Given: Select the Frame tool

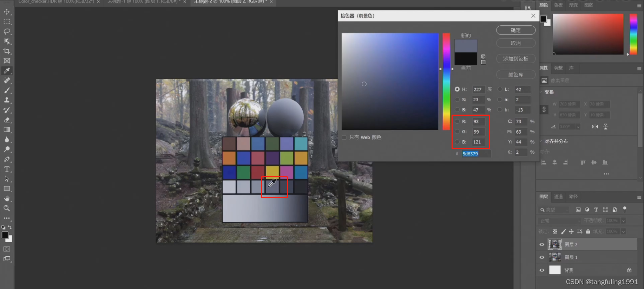Looking at the screenshot, I should pos(7,61).
